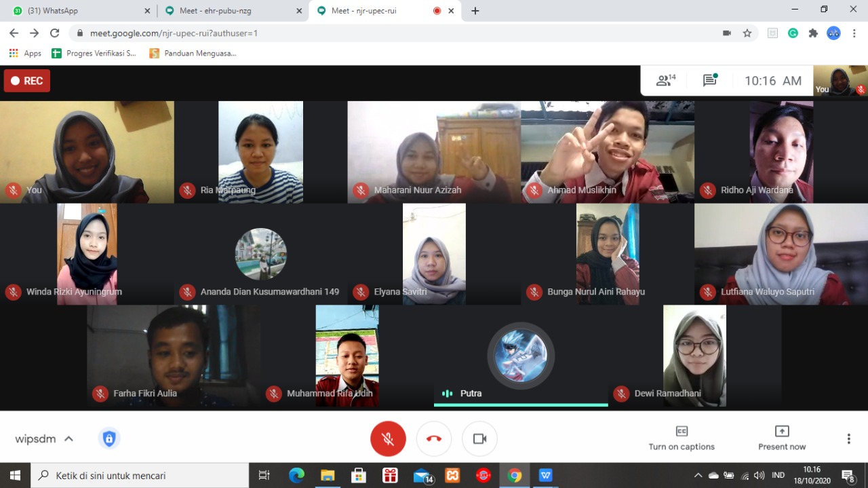The image size is (868, 488).
Task: Click Present now
Action: click(782, 438)
